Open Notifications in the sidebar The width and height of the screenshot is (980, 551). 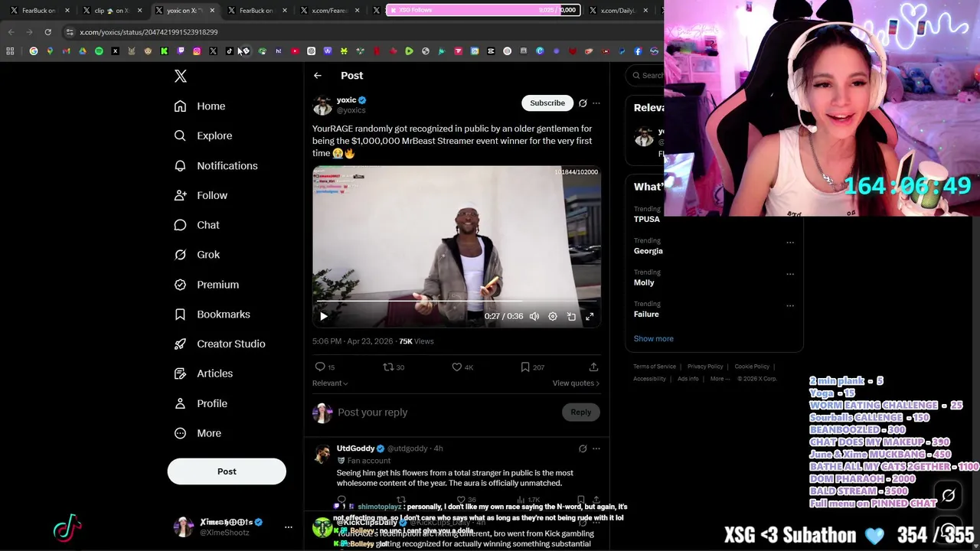click(x=216, y=165)
